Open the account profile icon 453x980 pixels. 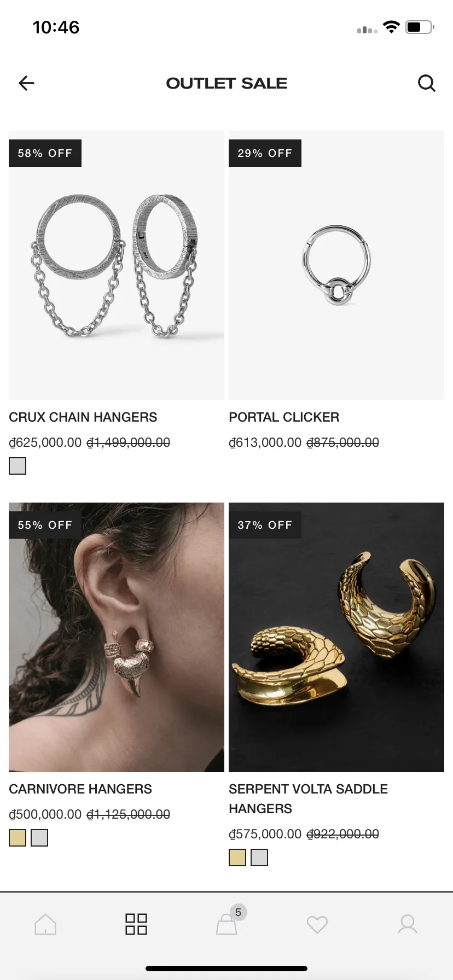click(x=408, y=924)
